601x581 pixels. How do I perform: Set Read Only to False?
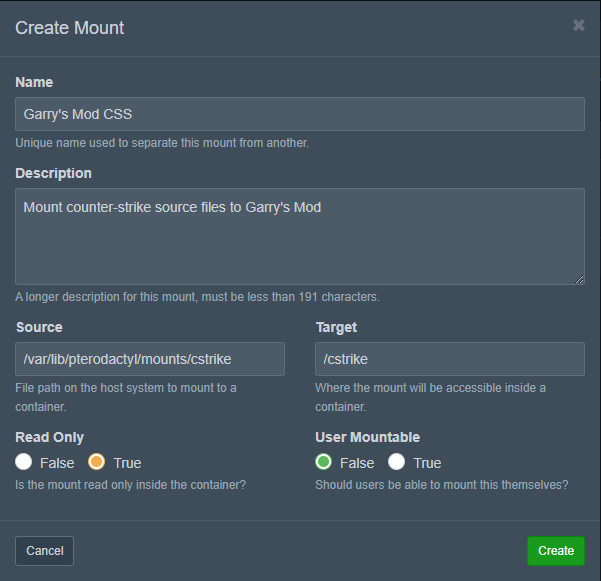point(24,463)
